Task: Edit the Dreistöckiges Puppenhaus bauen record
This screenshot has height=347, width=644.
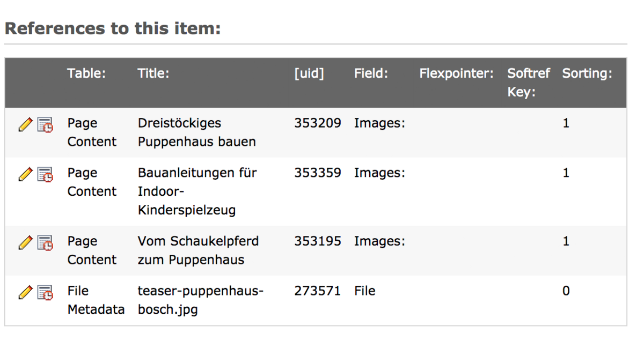Action: [x=25, y=125]
